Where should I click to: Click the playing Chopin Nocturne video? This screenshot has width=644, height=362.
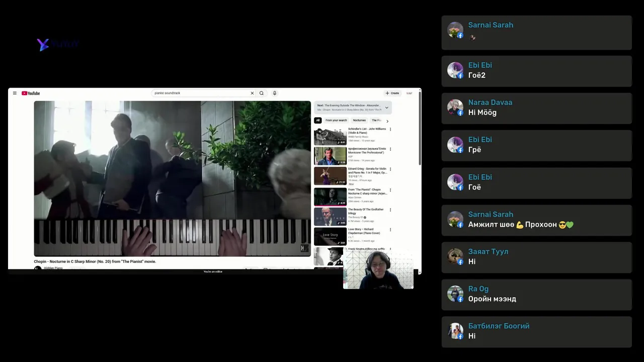pyautogui.click(x=172, y=178)
